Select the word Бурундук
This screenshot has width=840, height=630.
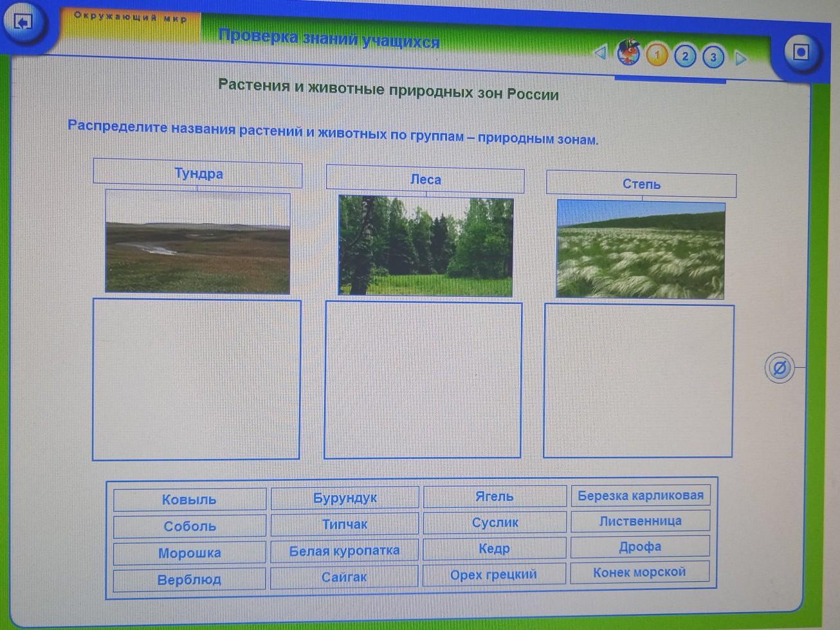pyautogui.click(x=345, y=498)
